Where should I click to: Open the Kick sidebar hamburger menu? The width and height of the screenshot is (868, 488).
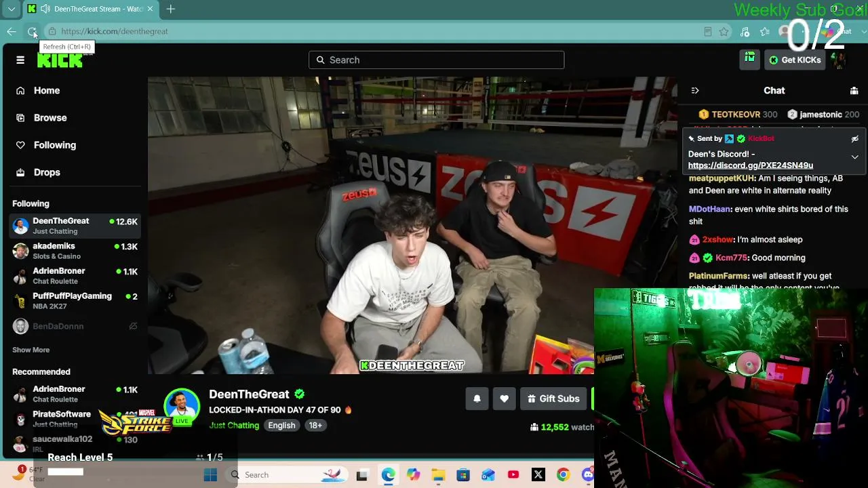pyautogui.click(x=20, y=60)
